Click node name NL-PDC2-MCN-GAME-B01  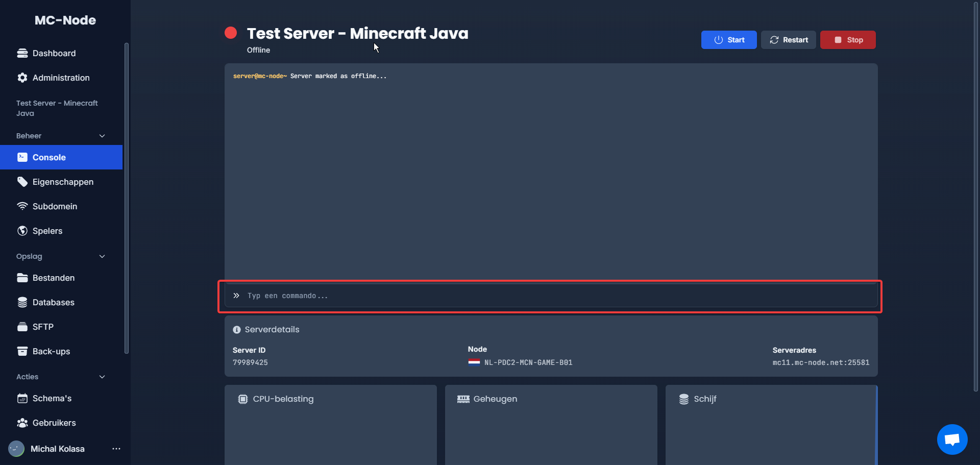click(528, 362)
